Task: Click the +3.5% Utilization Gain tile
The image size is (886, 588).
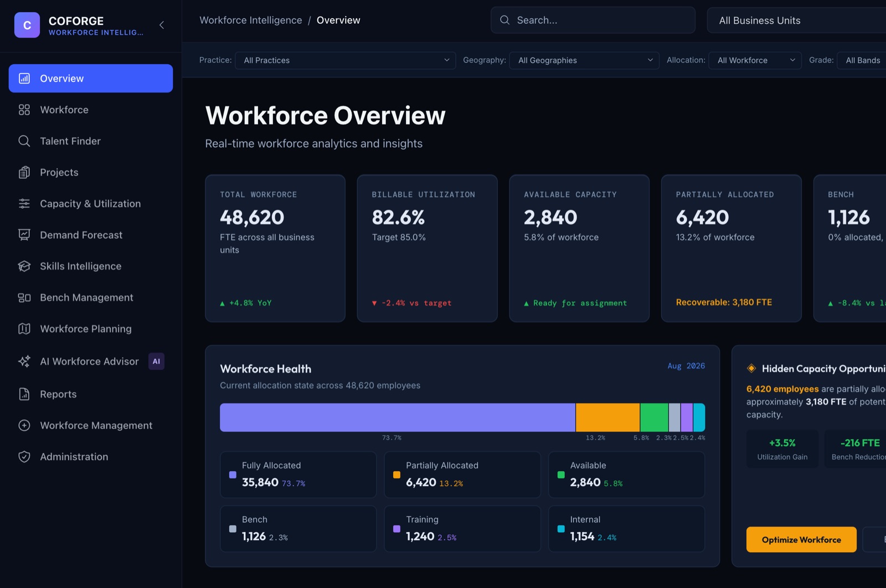Action: (x=782, y=449)
